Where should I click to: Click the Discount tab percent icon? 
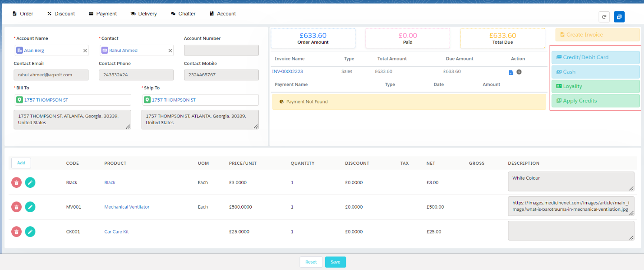point(49,14)
